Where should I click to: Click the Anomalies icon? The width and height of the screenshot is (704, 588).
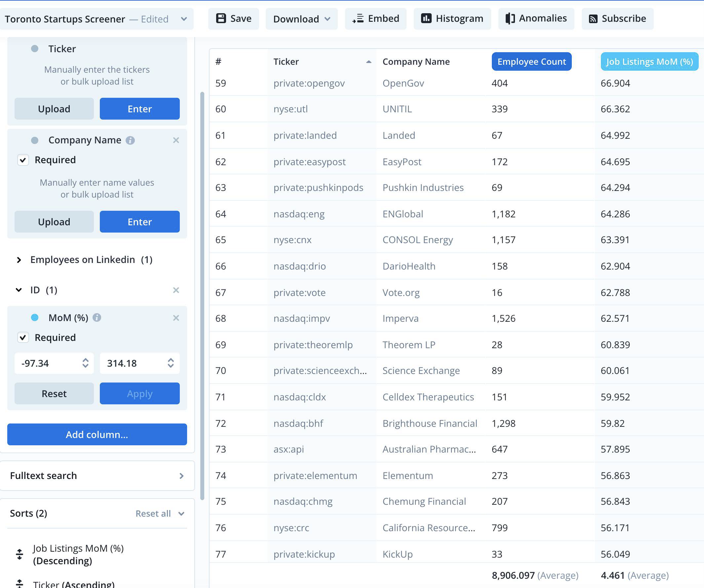pyautogui.click(x=510, y=18)
